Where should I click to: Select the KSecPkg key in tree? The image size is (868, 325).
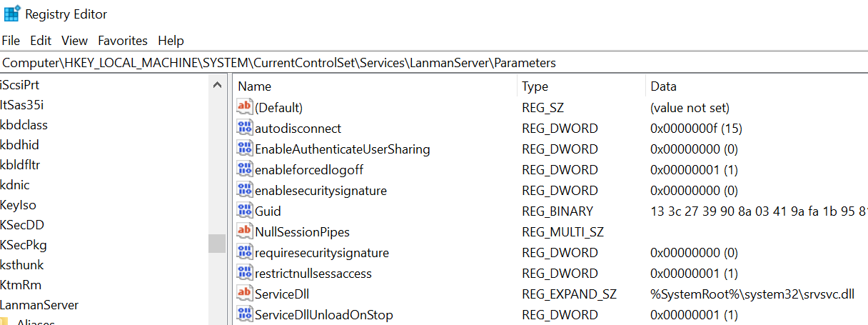point(24,244)
